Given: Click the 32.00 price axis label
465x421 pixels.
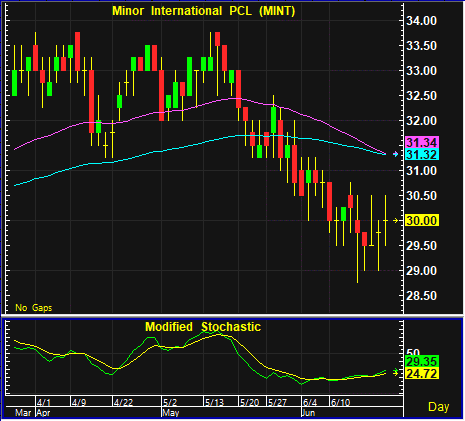Looking at the screenshot, I should pos(421,121).
